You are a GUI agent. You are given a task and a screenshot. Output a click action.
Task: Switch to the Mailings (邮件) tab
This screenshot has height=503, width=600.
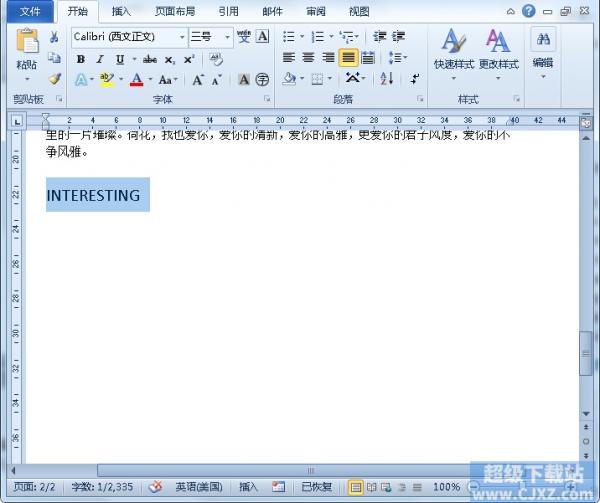click(272, 11)
